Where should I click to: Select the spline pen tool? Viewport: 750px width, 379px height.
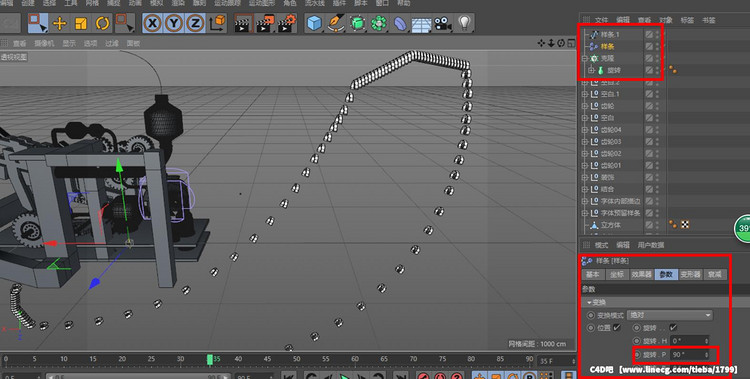[336, 23]
